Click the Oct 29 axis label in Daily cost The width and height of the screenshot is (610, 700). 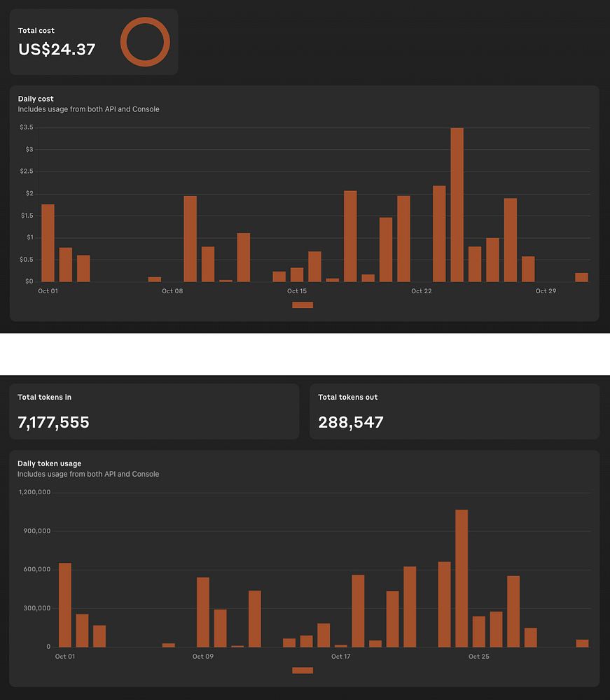(546, 291)
